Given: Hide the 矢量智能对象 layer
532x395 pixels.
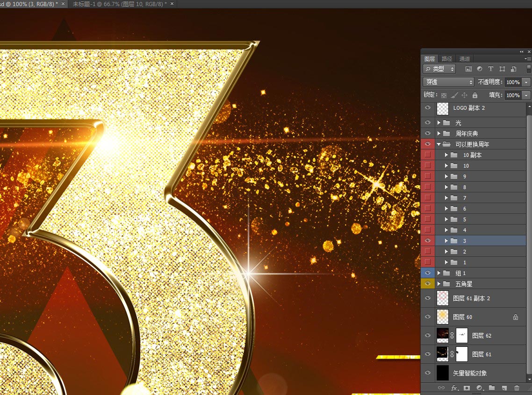Looking at the screenshot, I should 428,373.
